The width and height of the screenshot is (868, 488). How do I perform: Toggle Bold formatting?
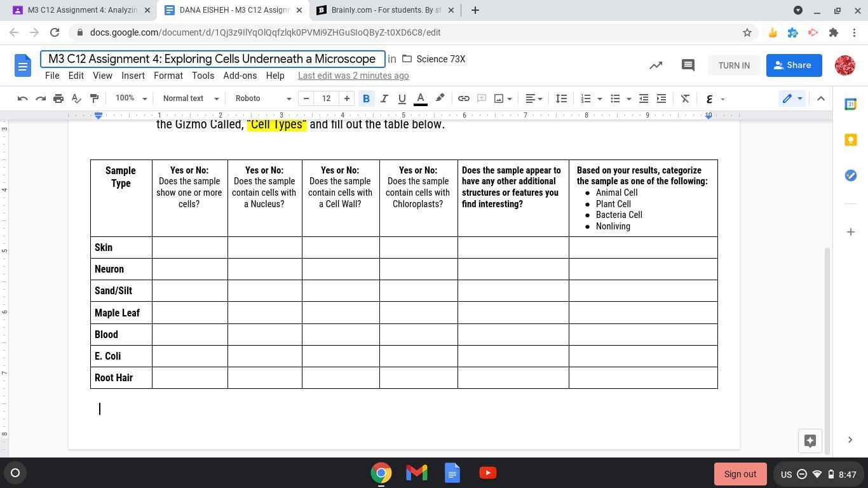point(366,98)
